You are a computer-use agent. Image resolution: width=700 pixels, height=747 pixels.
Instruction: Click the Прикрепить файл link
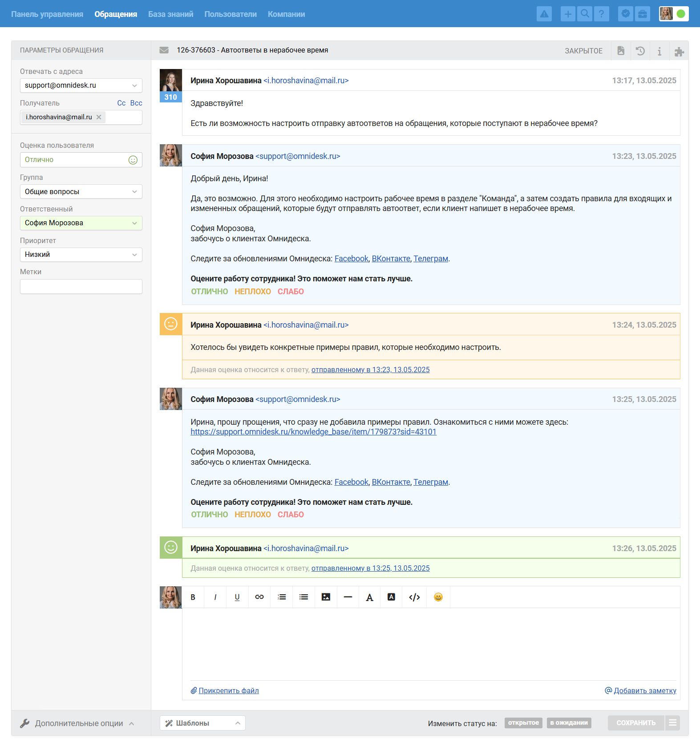(x=228, y=690)
